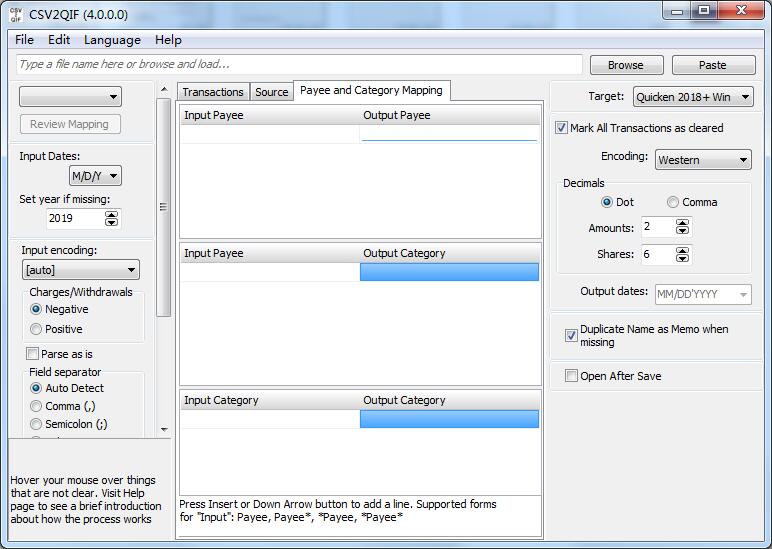Open the File menu
This screenshot has width=772, height=549.
point(24,40)
